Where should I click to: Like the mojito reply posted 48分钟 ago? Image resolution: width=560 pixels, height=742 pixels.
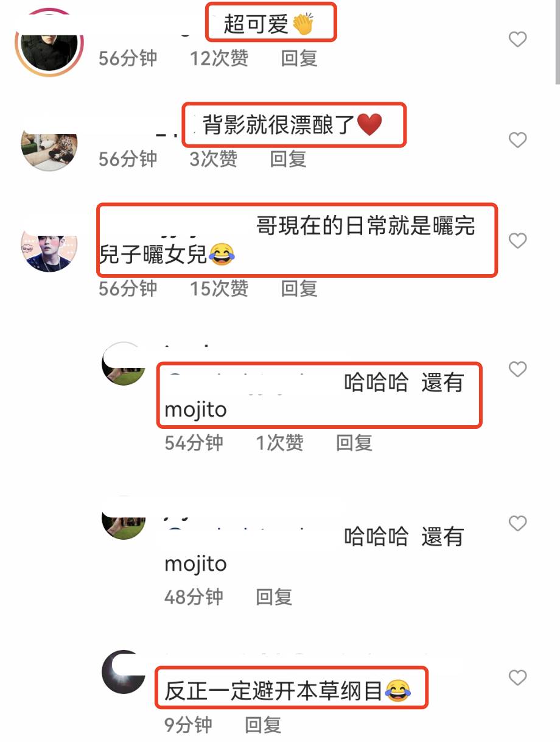(517, 523)
